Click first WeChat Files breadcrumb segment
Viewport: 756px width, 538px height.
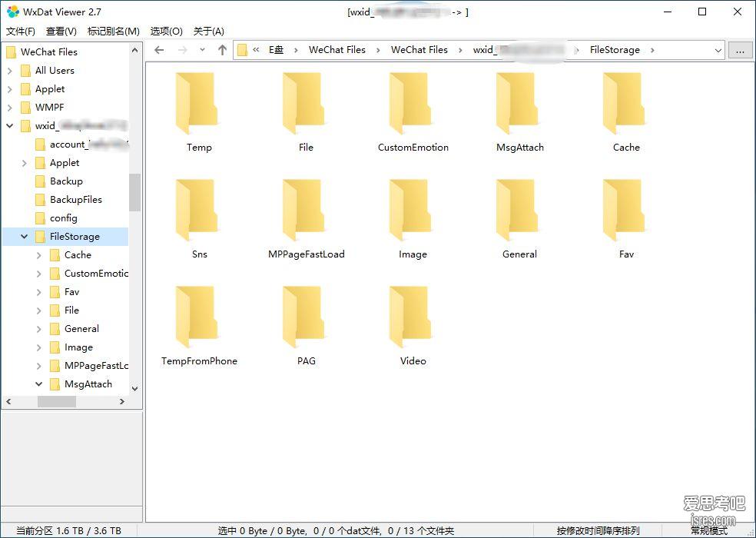337,50
